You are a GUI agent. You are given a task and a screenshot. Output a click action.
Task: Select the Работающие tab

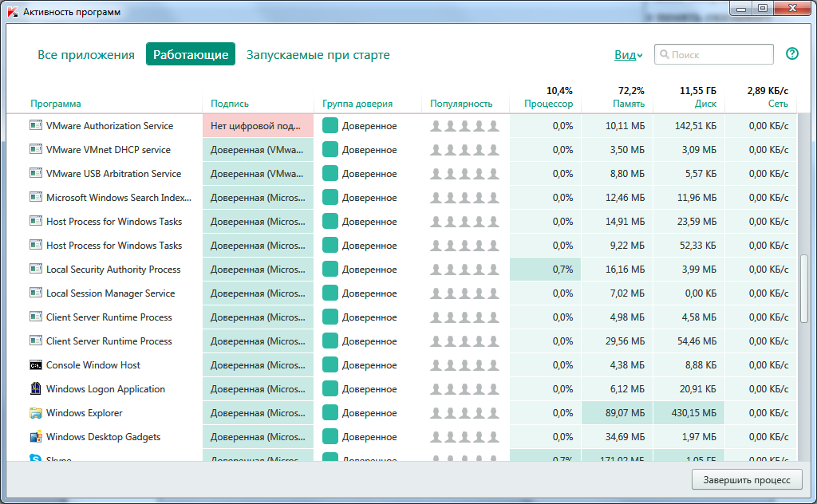pyautogui.click(x=191, y=55)
